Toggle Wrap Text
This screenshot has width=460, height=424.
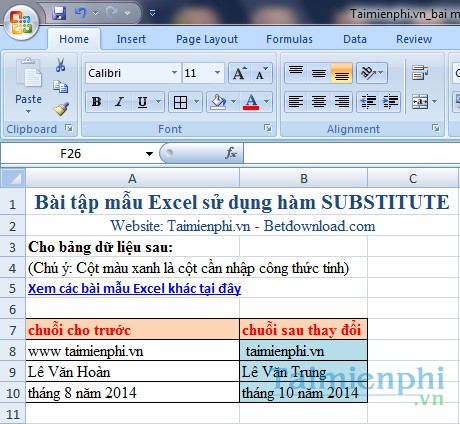pyautogui.click(x=420, y=73)
